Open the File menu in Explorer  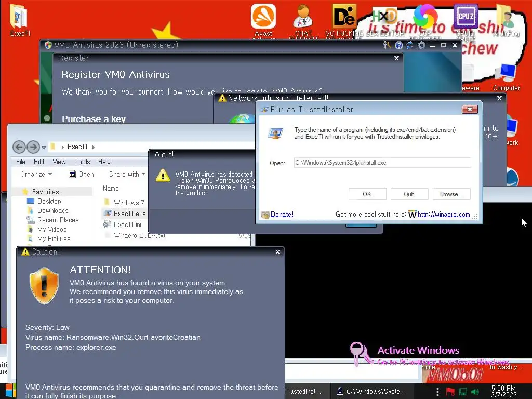click(x=20, y=162)
